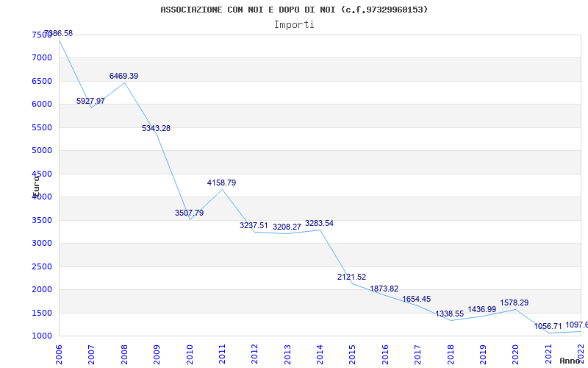
Task: Click the x-axis year 2010
Action: coord(190,355)
